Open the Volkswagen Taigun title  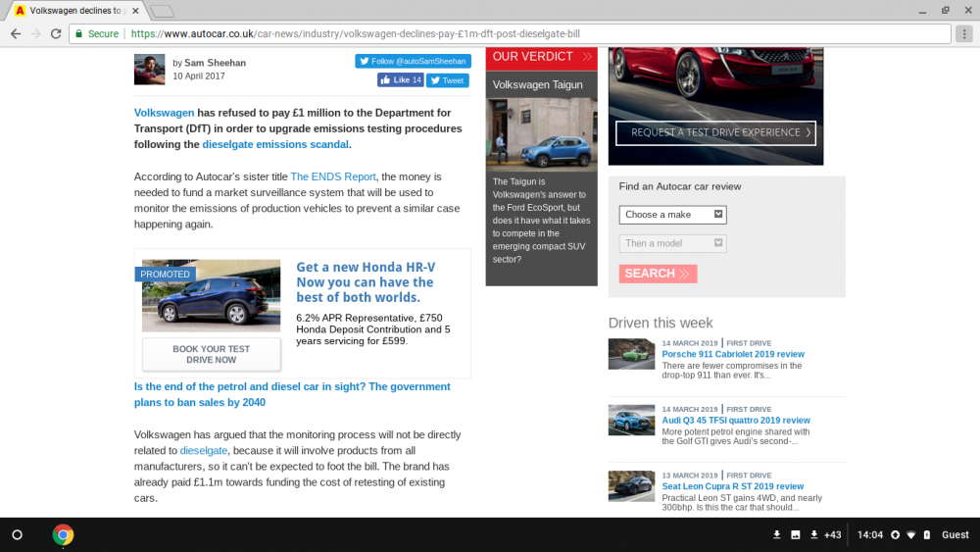[537, 85]
